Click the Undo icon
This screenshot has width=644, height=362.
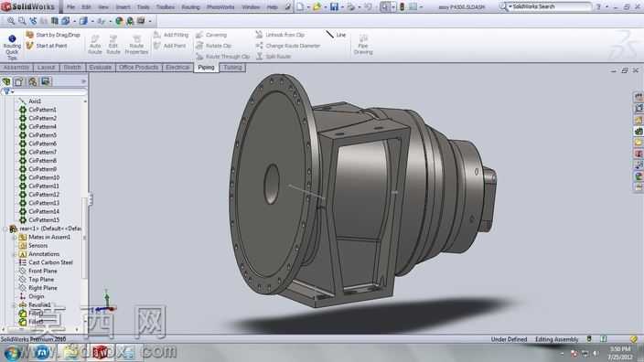pos(368,7)
